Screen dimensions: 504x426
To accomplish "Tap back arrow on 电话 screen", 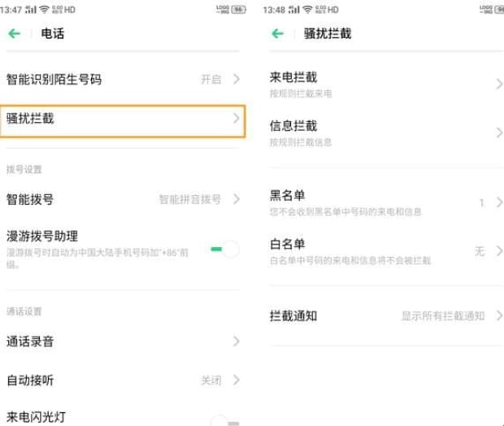I will 14,34.
